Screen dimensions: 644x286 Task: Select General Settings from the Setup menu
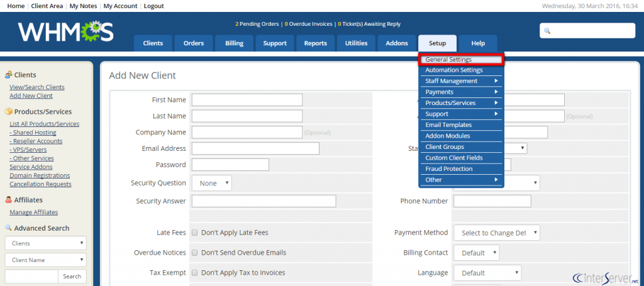coord(461,60)
